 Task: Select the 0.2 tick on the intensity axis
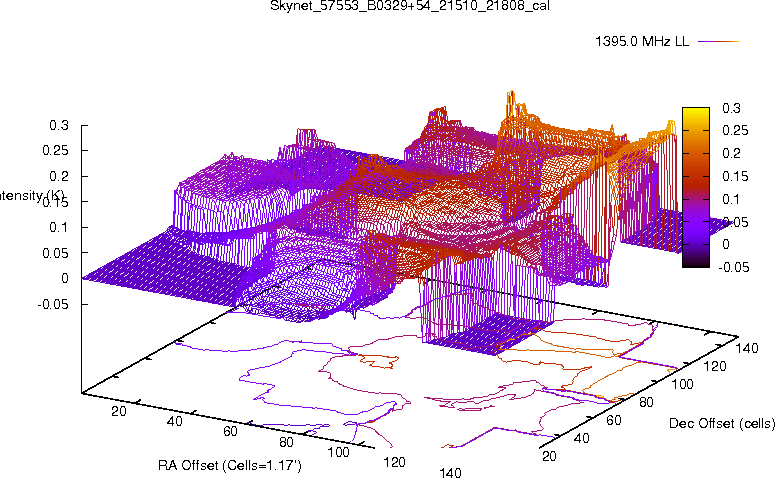[59, 176]
